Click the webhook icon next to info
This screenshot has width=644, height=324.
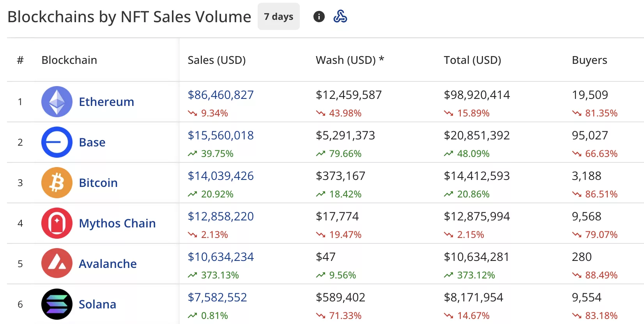[x=340, y=17]
